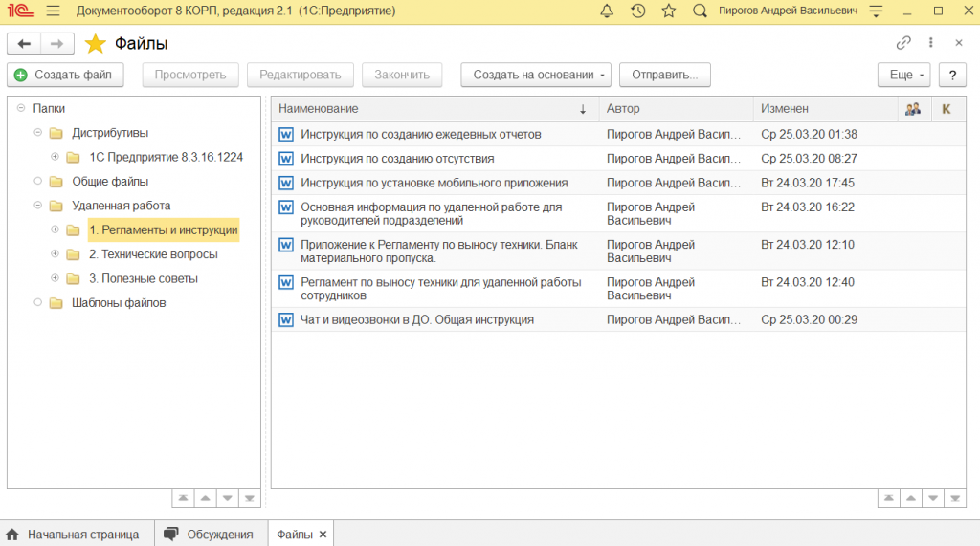Click the Создать файл button

(64, 75)
